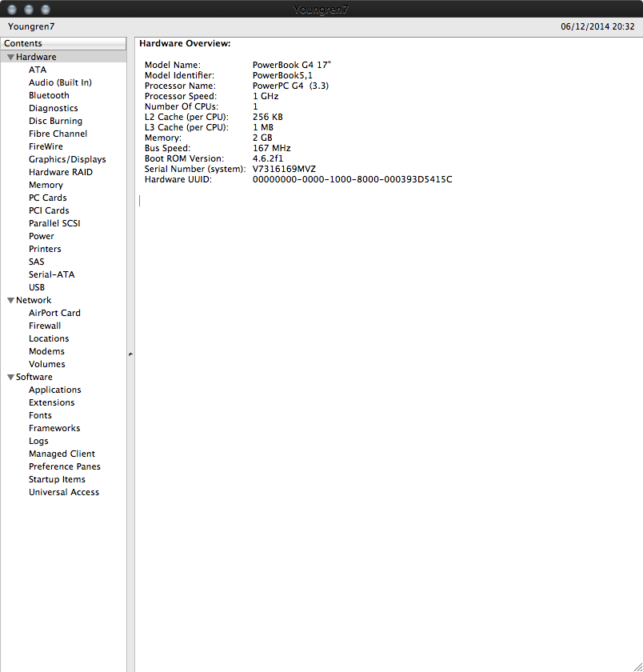Select Firewall under Network
This screenshot has width=643, height=672.
(45, 326)
